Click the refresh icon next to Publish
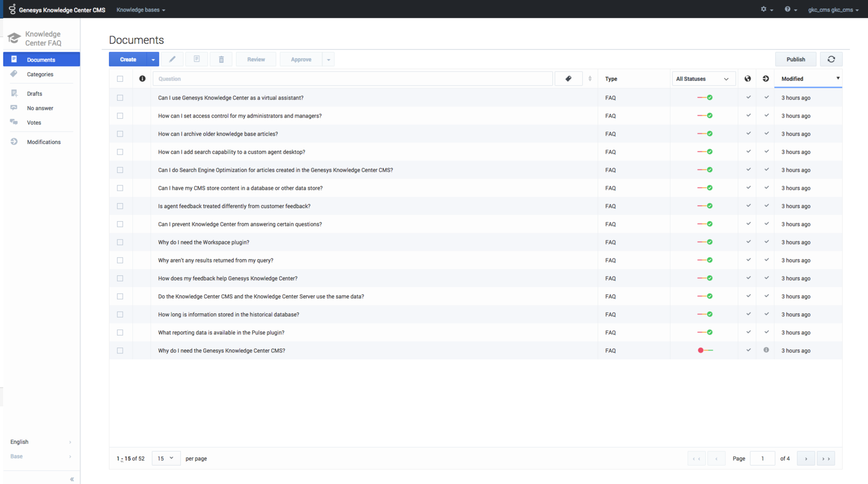 coord(831,59)
